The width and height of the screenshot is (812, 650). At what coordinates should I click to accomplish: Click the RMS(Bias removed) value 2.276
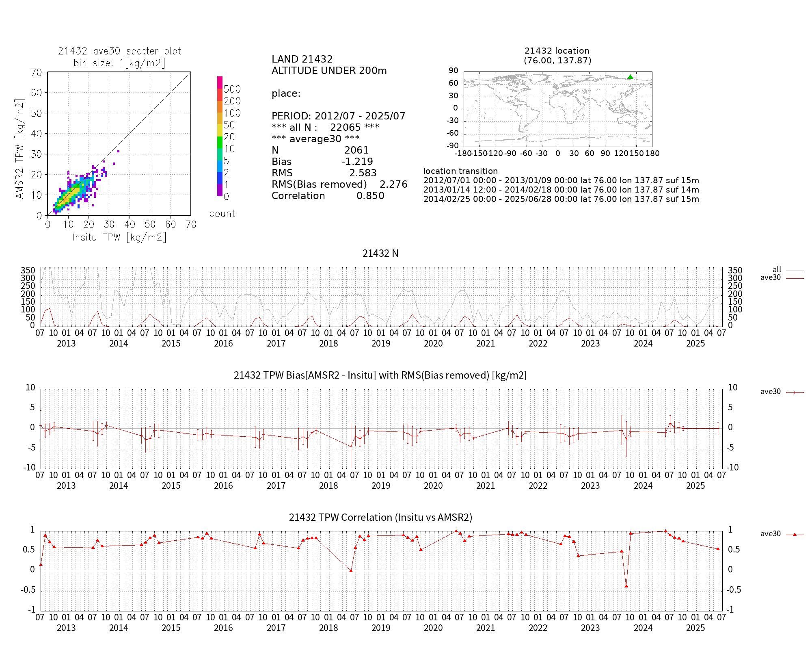(393, 184)
